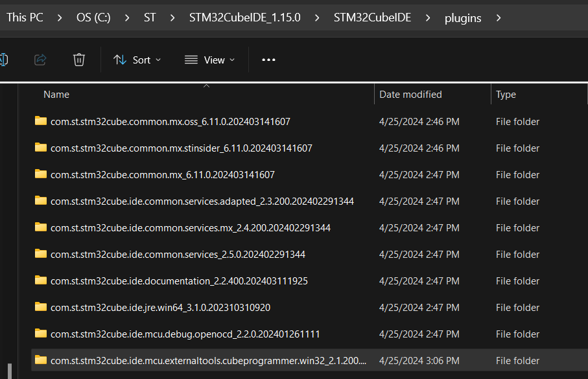Select com.st.stm32cube.ide.common.services_2.5.0.202402291344 folder name

tap(178, 255)
